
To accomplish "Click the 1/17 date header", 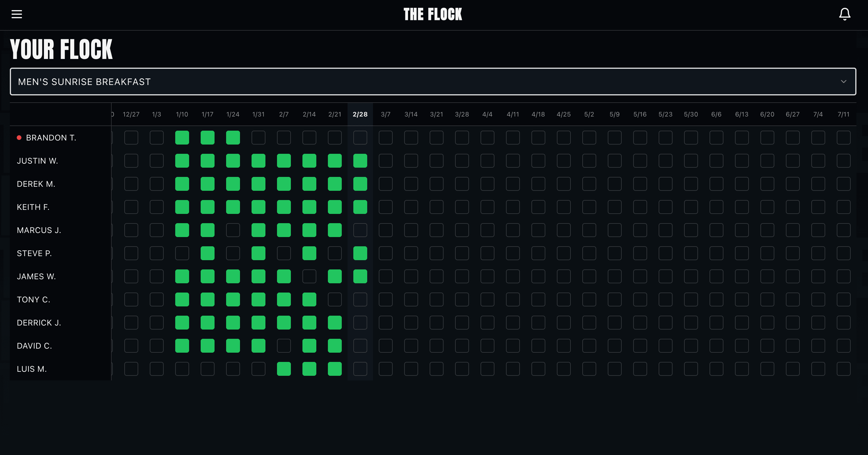I will (x=207, y=114).
